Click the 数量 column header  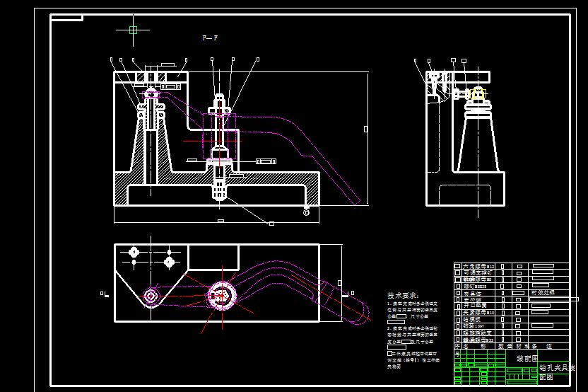pyautogui.click(x=505, y=346)
